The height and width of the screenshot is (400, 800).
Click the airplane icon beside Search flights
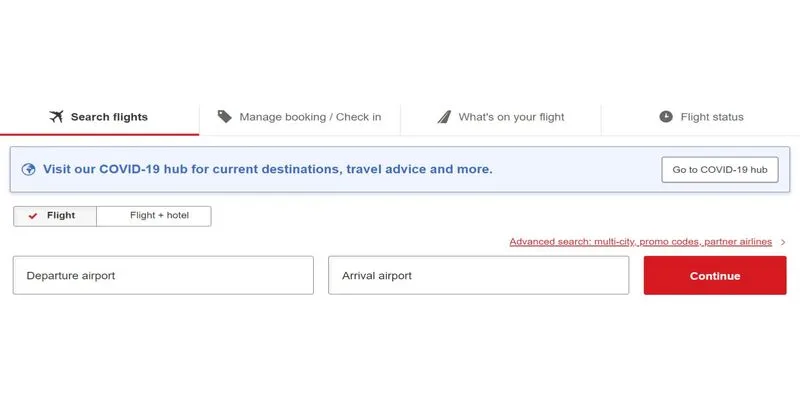pos(56,117)
